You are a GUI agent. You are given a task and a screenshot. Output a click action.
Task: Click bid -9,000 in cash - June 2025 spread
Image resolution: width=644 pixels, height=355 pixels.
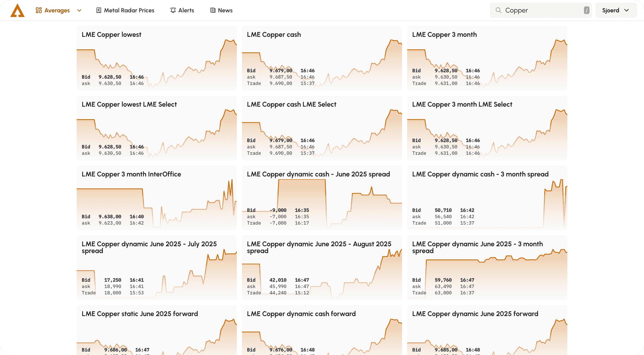point(278,210)
